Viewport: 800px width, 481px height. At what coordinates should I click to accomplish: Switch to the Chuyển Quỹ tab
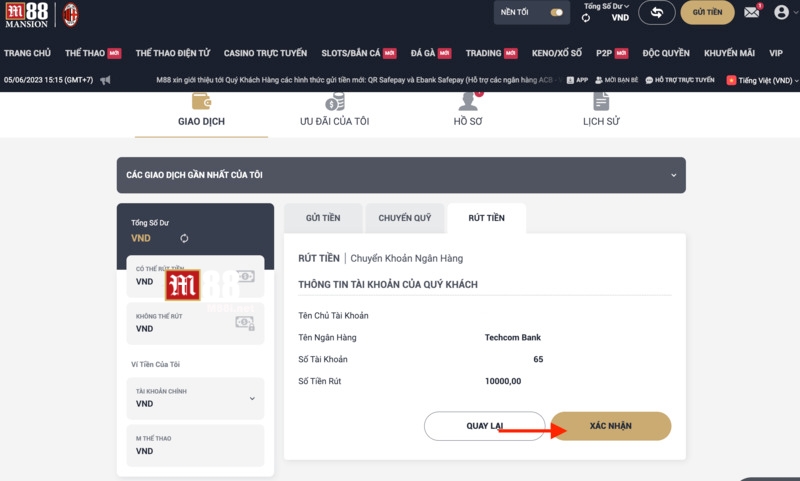(404, 218)
